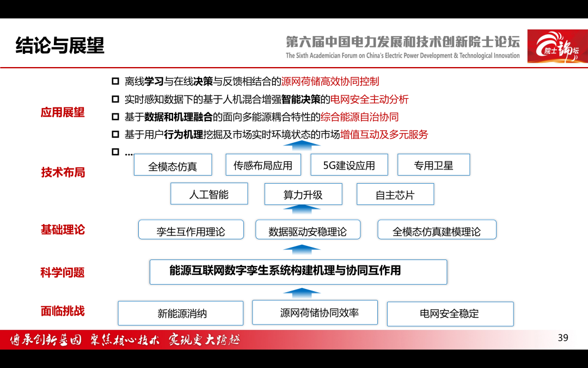Click bold text 数据和机理融合 in third bullet
The image size is (588, 368).
click(179, 117)
